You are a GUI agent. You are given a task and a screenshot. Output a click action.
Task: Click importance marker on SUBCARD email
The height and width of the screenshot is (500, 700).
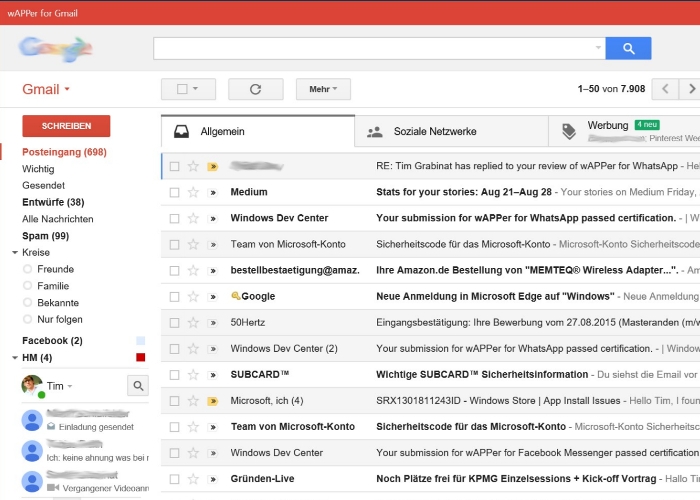point(212,375)
